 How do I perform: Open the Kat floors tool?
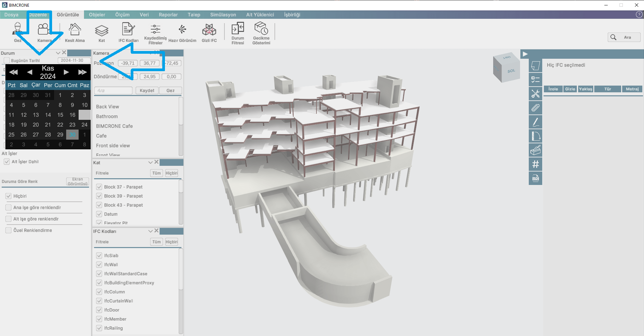tap(101, 31)
